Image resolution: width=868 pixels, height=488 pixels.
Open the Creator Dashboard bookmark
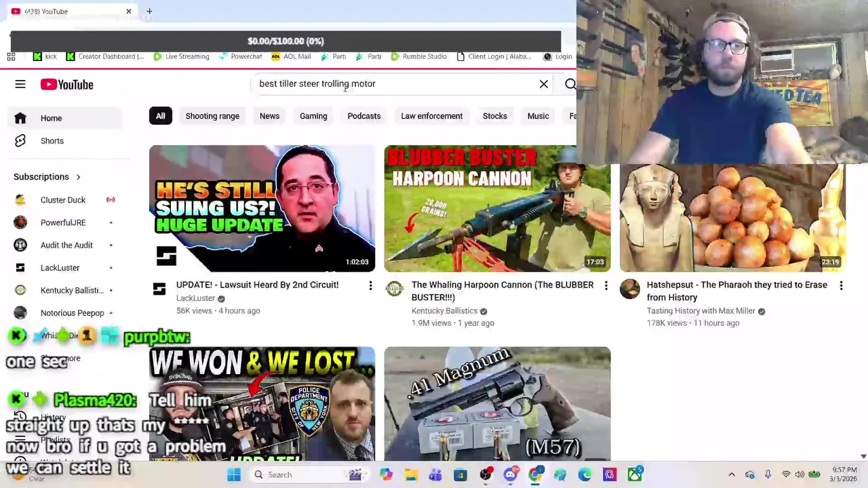[x=105, y=57]
